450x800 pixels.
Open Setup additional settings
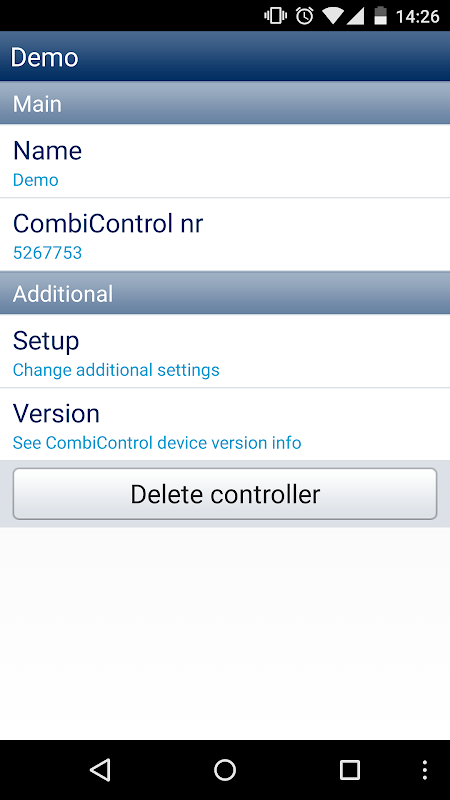click(x=225, y=351)
